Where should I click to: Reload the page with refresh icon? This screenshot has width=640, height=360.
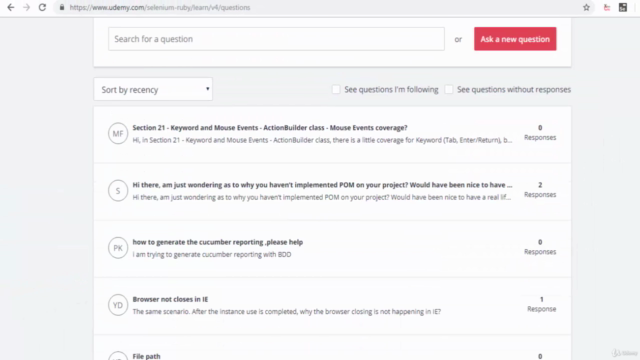42,7
